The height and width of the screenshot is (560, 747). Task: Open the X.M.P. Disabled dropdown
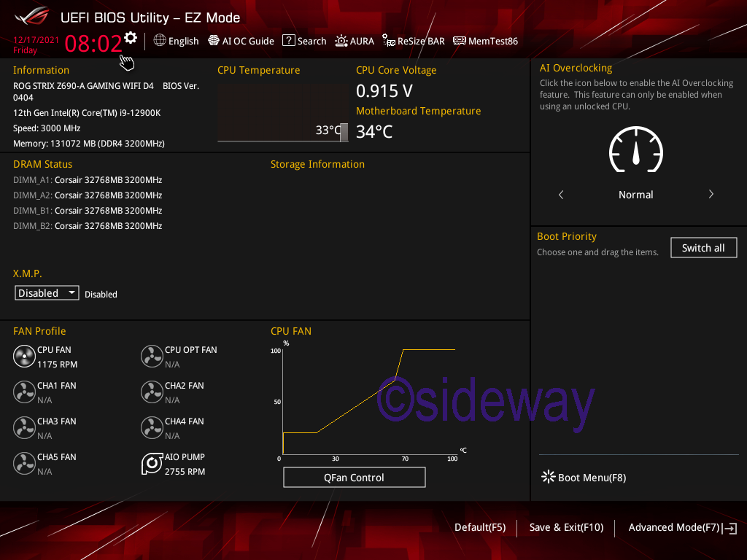click(x=47, y=293)
